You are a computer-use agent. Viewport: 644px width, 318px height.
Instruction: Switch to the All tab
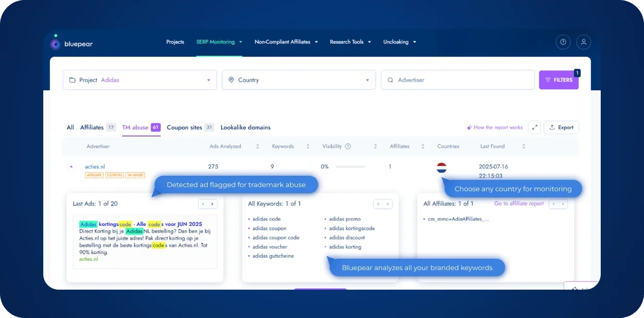(x=71, y=127)
